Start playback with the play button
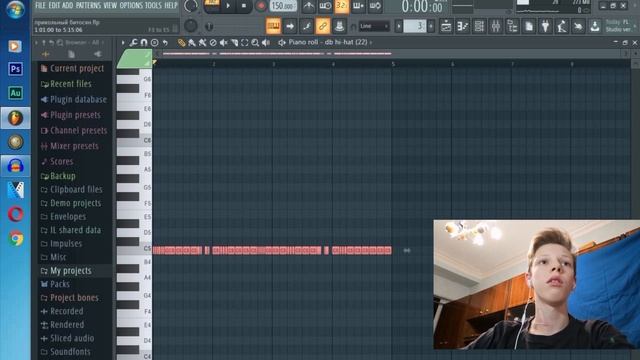This screenshot has height=360, width=640. click(228, 6)
